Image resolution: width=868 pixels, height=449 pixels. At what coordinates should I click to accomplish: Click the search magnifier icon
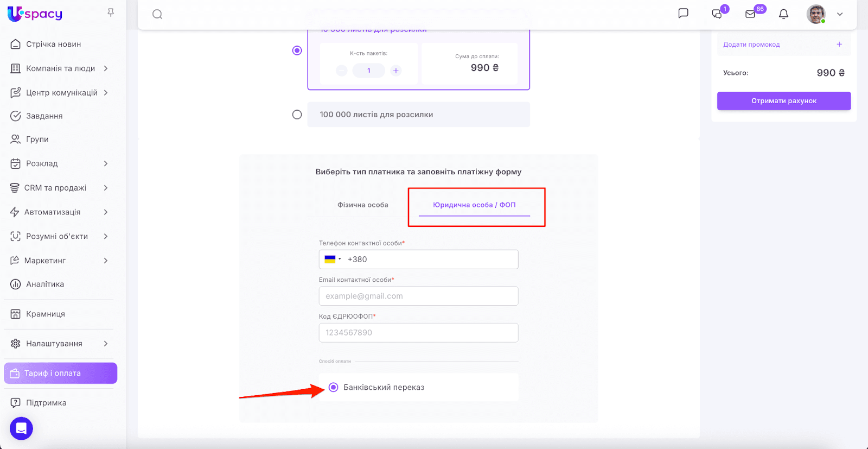pyautogui.click(x=157, y=14)
